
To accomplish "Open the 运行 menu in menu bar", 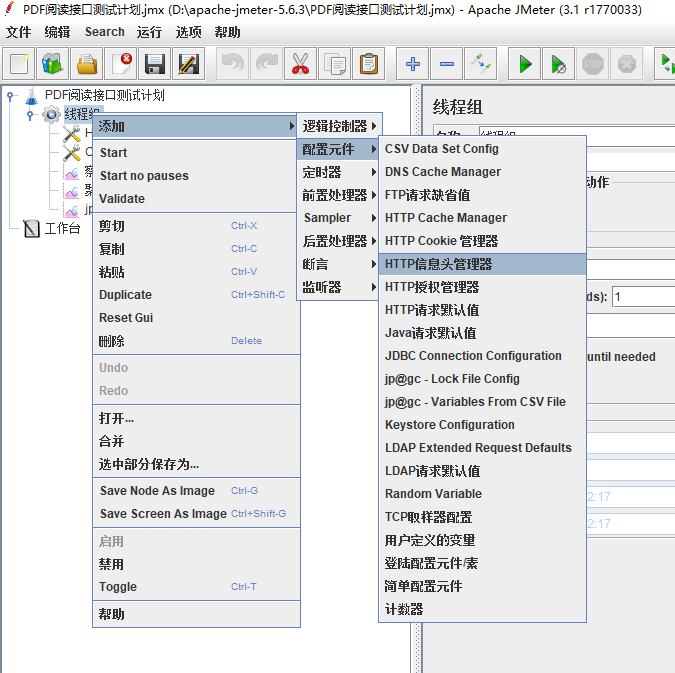I will pyautogui.click(x=149, y=32).
